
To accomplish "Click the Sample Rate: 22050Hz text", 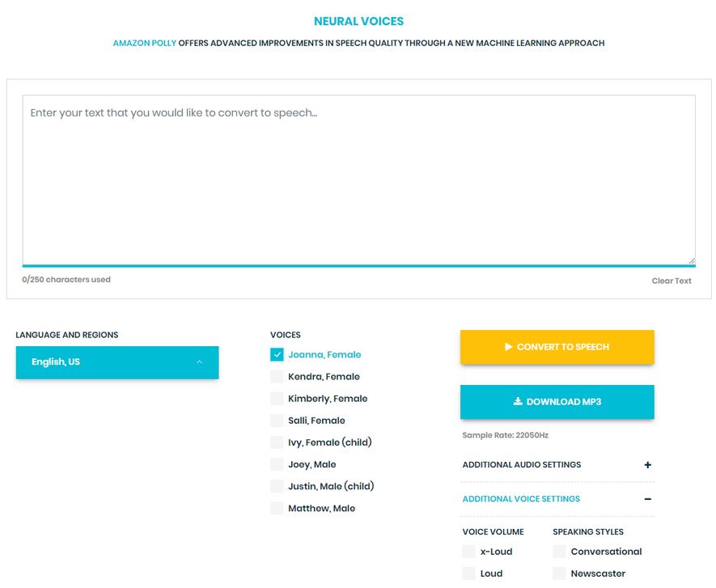I will pyautogui.click(x=505, y=435).
